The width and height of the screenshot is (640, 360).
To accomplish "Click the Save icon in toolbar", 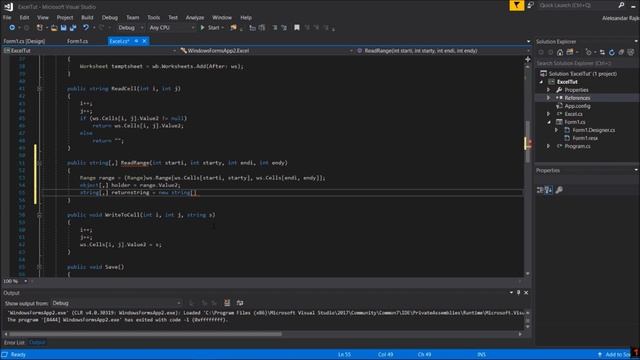I will coord(63,28).
